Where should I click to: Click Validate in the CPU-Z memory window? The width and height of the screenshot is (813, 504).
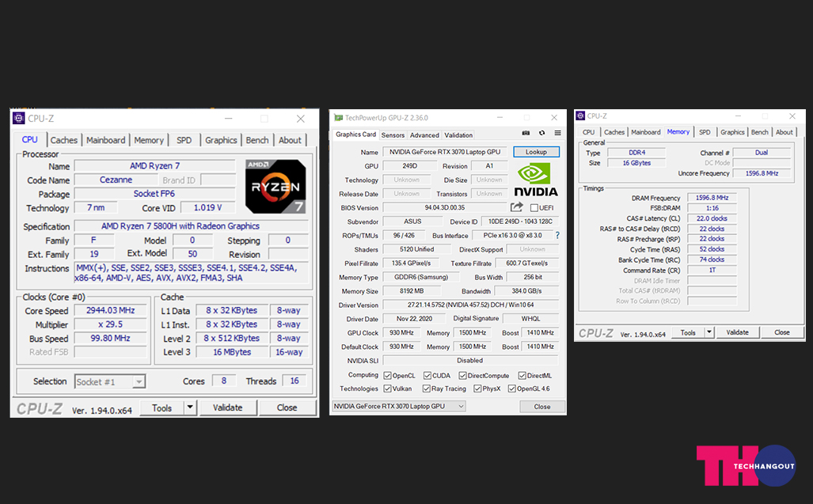pyautogui.click(x=737, y=332)
